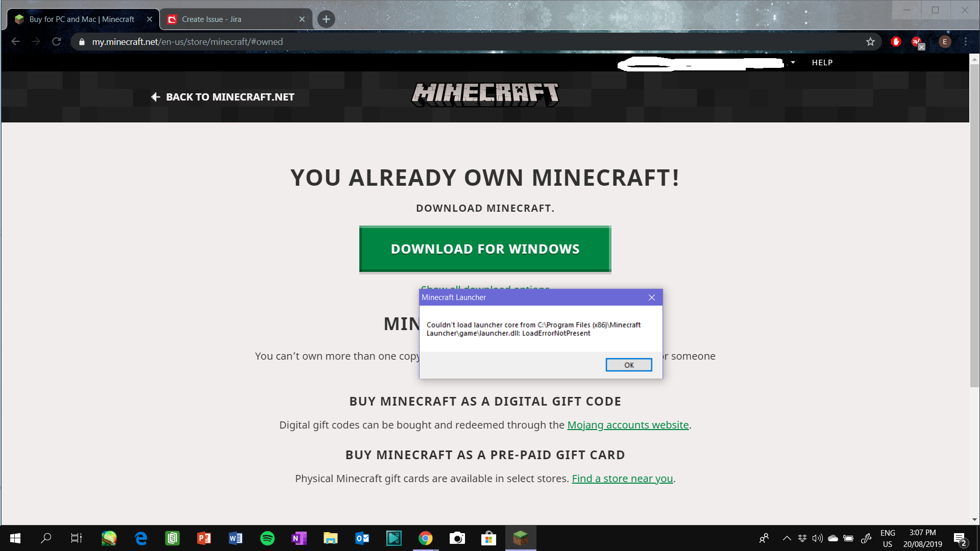Close the Minecraft Launcher error dialog

click(651, 297)
